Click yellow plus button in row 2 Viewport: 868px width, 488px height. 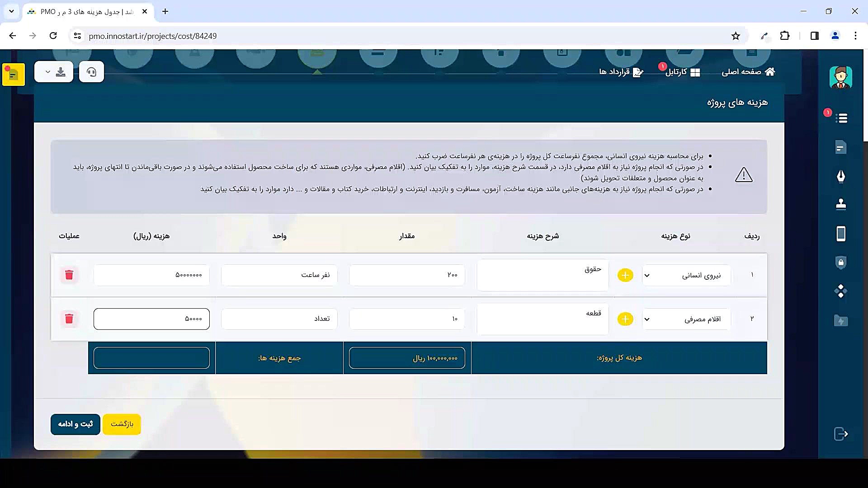(625, 319)
